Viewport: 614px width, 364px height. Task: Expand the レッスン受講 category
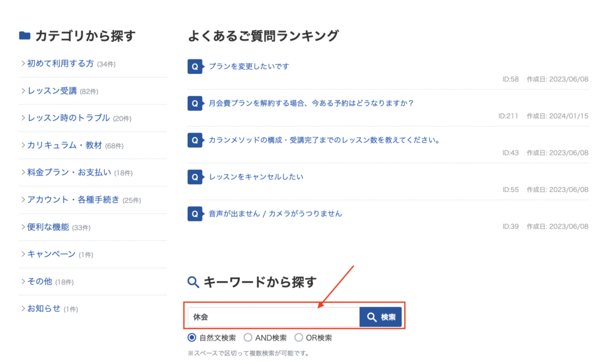click(x=52, y=91)
